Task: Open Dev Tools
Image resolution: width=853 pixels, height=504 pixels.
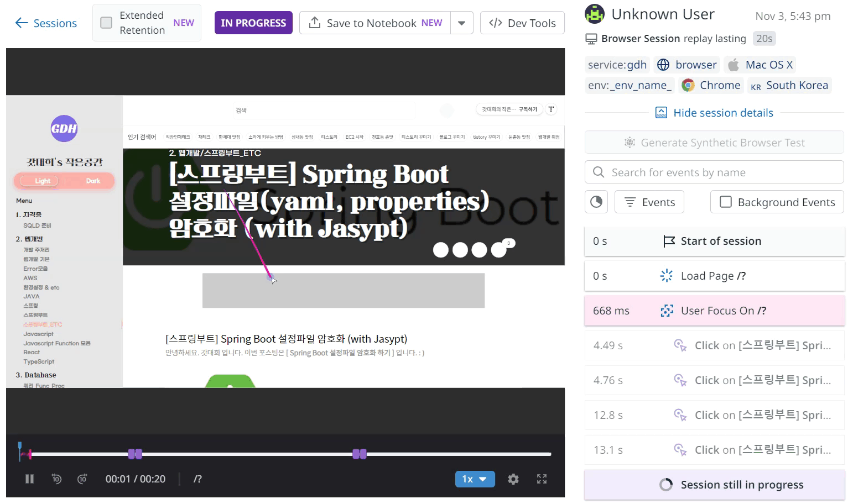Action: (x=522, y=23)
